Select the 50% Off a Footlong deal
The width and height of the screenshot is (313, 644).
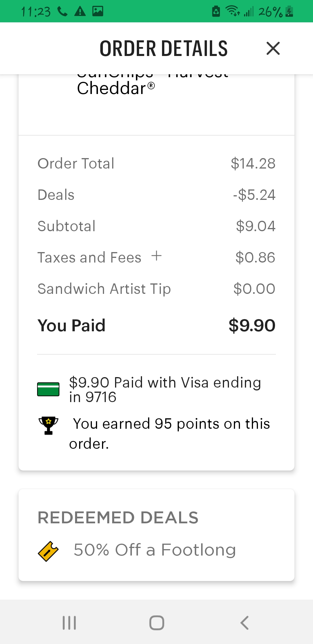pyautogui.click(x=155, y=550)
